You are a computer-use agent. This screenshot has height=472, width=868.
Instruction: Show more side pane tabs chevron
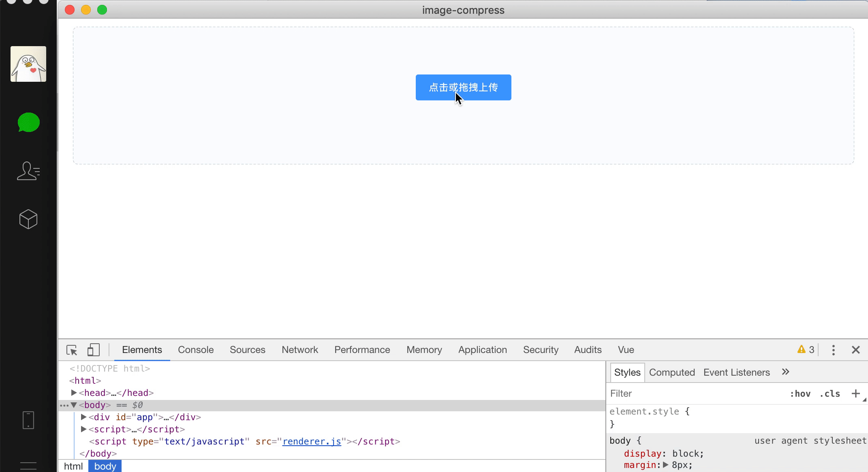pos(785,372)
